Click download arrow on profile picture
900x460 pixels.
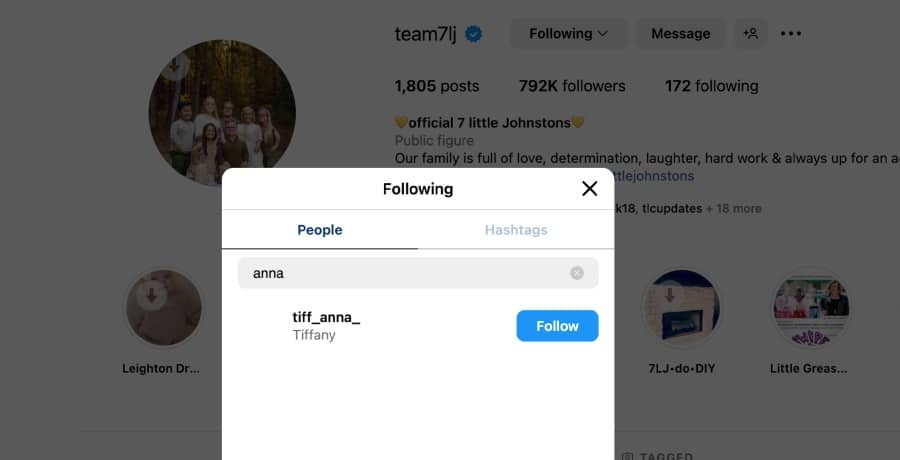pos(175,68)
